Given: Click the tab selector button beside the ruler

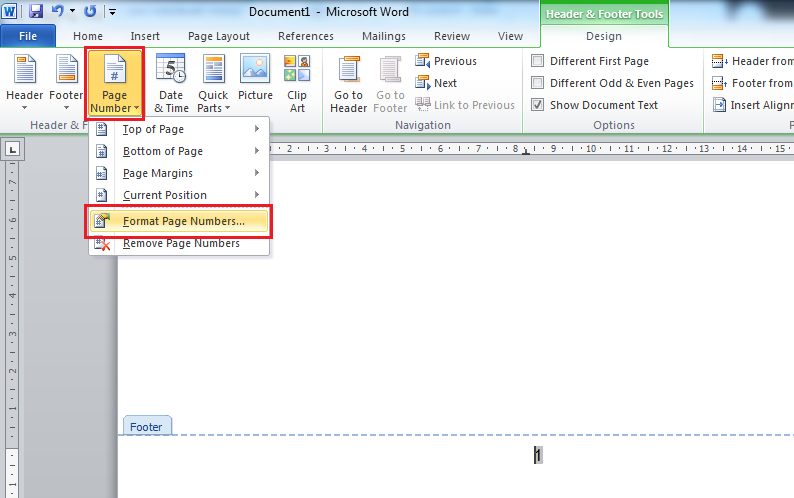Looking at the screenshot, I should [12, 149].
